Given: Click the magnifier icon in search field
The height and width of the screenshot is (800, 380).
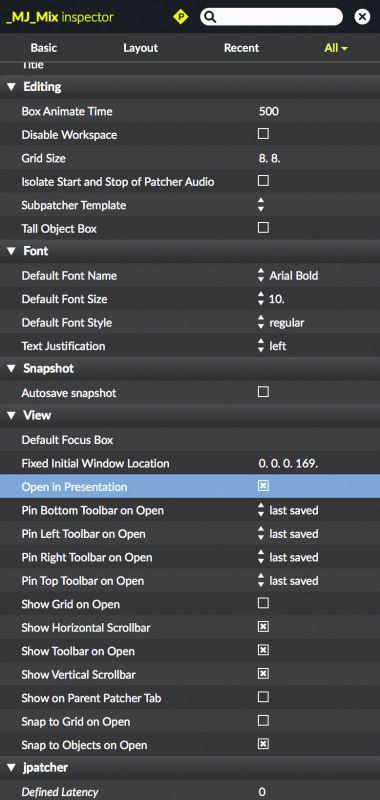Looking at the screenshot, I should point(210,17).
